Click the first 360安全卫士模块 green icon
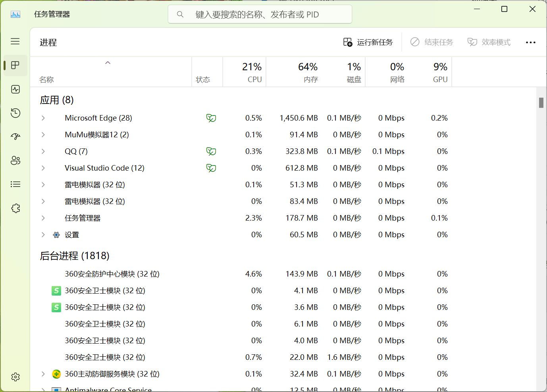Image resolution: width=547 pixels, height=392 pixels. point(56,291)
